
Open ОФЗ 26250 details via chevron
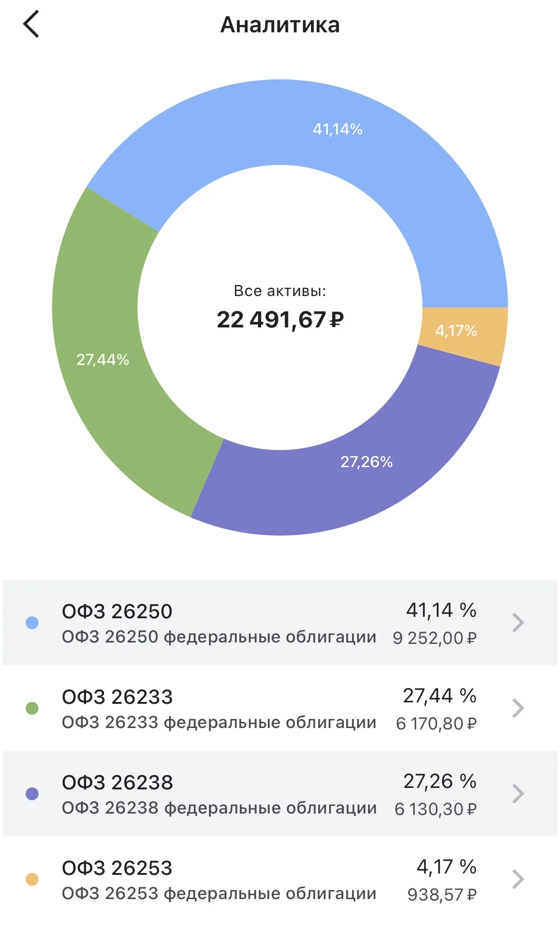[518, 623]
